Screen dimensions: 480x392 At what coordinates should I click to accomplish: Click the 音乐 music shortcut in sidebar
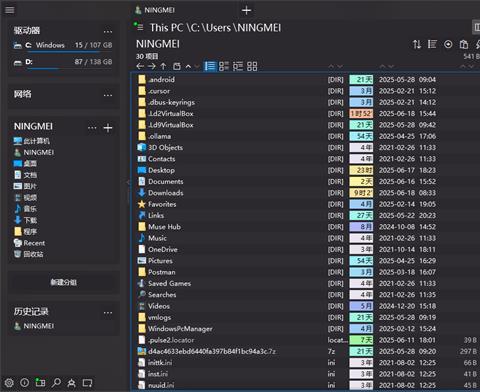click(25, 209)
